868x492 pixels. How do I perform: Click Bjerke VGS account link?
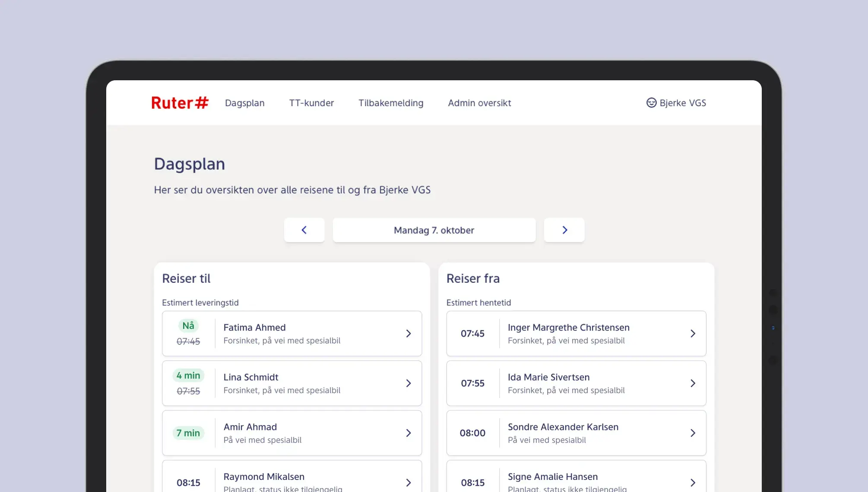pyautogui.click(x=682, y=103)
